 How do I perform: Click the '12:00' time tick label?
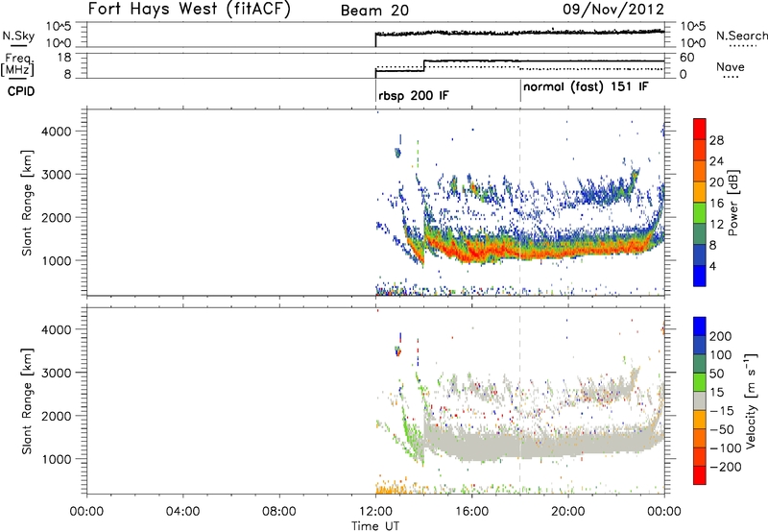click(375, 512)
